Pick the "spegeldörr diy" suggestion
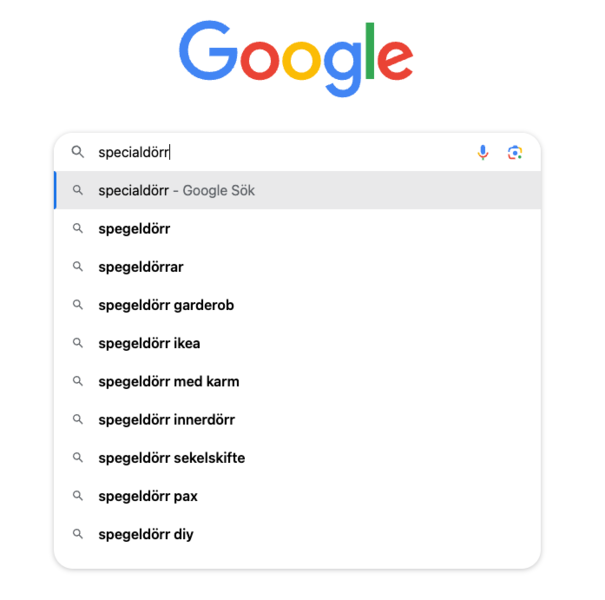The width and height of the screenshot is (605, 600). pyautogui.click(x=146, y=534)
